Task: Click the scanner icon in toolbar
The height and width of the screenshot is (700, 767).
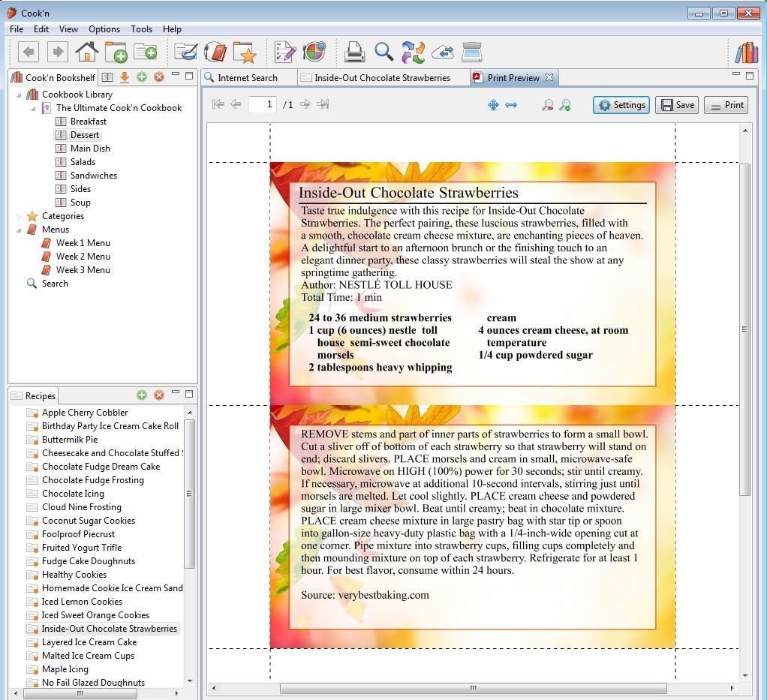Action: point(471,52)
